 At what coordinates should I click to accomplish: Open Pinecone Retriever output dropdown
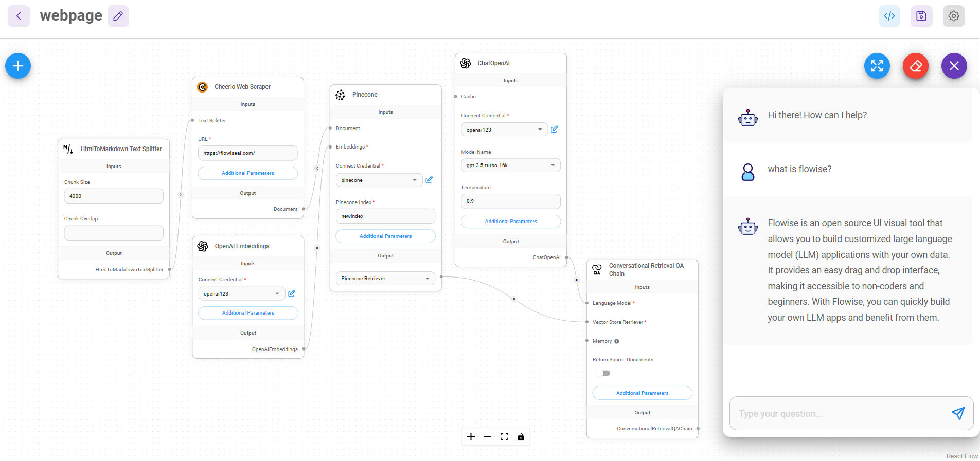click(x=385, y=279)
